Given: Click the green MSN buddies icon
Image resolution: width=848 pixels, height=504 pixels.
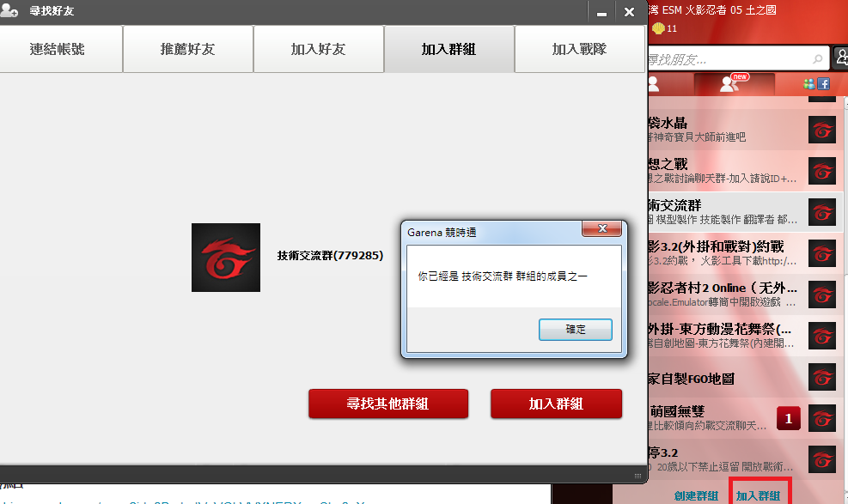Looking at the screenshot, I should click(x=809, y=84).
